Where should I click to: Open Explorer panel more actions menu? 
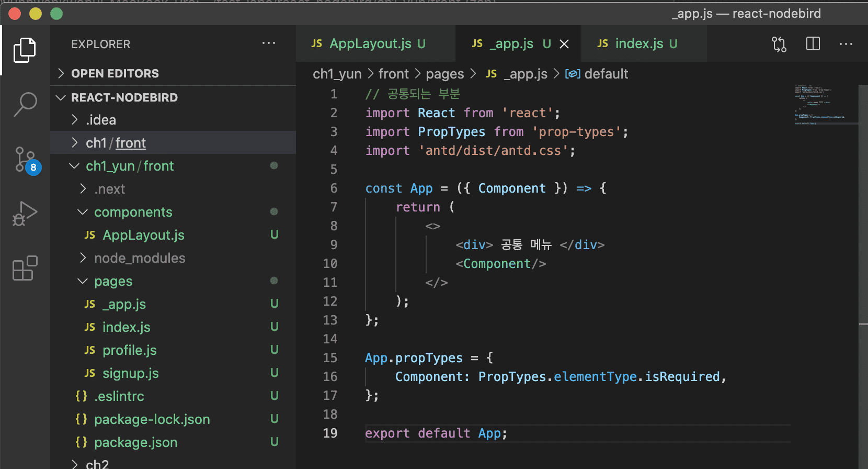pyautogui.click(x=268, y=43)
